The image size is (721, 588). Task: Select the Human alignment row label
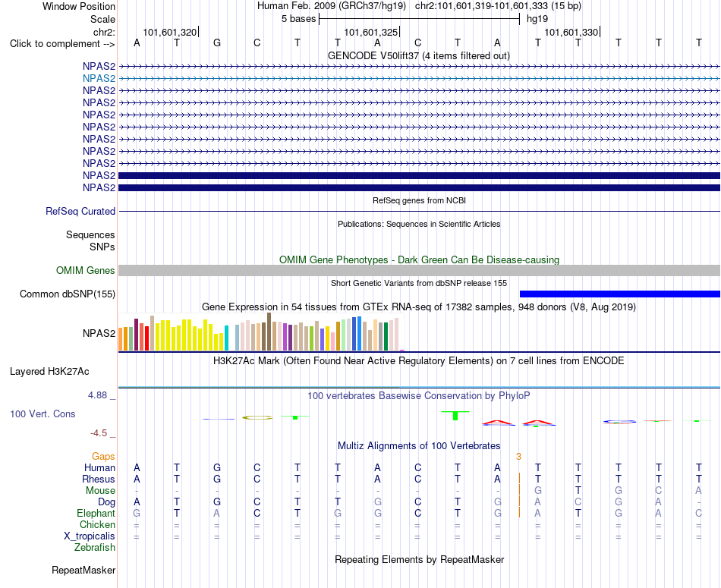pyautogui.click(x=99, y=468)
